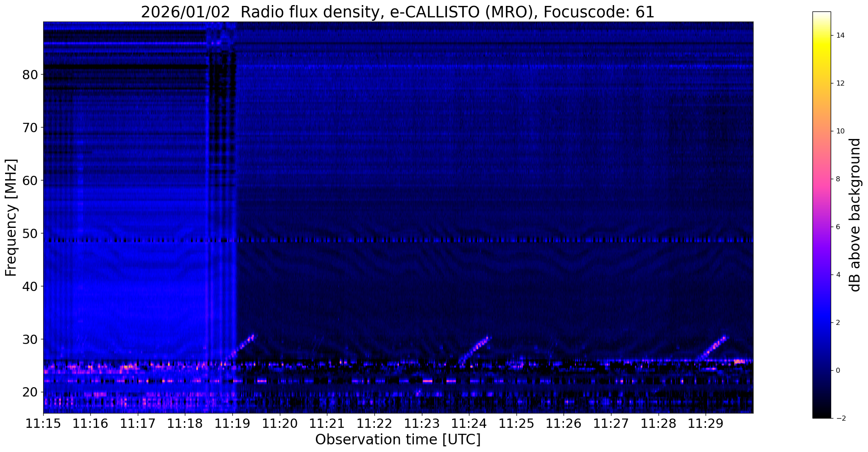Viewport: 868px width, 452px height.
Task: Click the colorbar tick value 8
Action: click(837, 179)
